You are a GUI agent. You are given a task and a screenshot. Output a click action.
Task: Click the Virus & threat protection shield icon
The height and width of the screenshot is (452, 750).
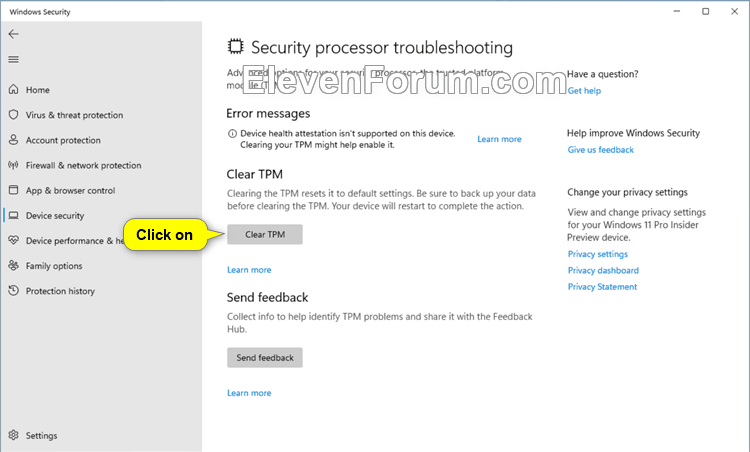pos(13,115)
